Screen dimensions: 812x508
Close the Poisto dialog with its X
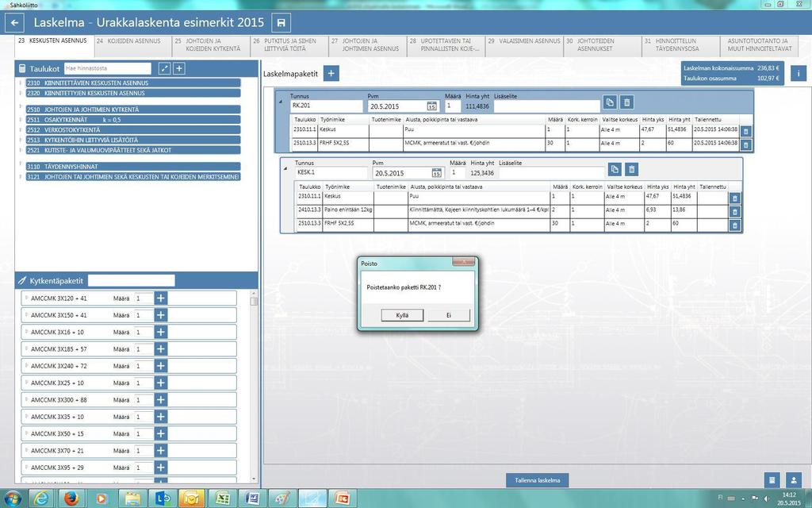pos(463,262)
